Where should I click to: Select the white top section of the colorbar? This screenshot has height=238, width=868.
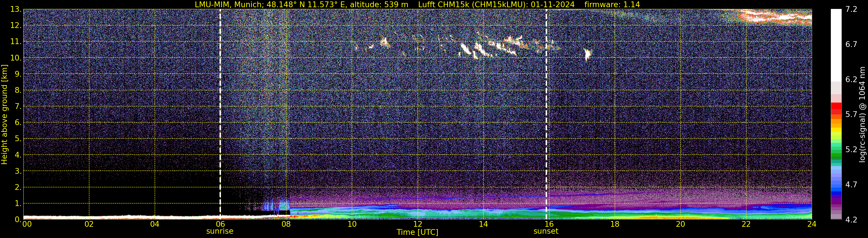[836, 46]
